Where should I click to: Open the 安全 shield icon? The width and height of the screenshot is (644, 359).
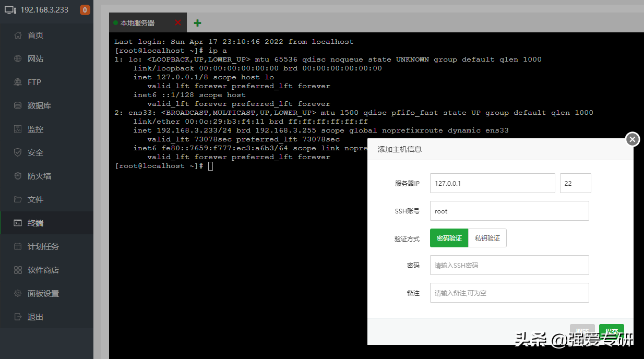click(x=18, y=153)
